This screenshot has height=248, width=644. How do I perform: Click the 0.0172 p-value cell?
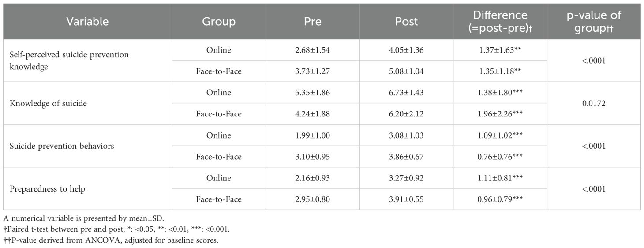594,103
